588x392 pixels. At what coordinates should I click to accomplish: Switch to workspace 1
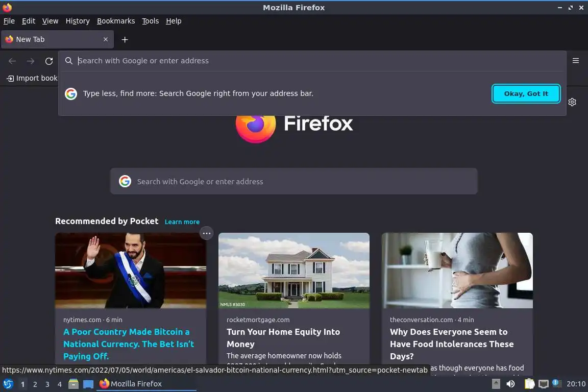pyautogui.click(x=22, y=384)
